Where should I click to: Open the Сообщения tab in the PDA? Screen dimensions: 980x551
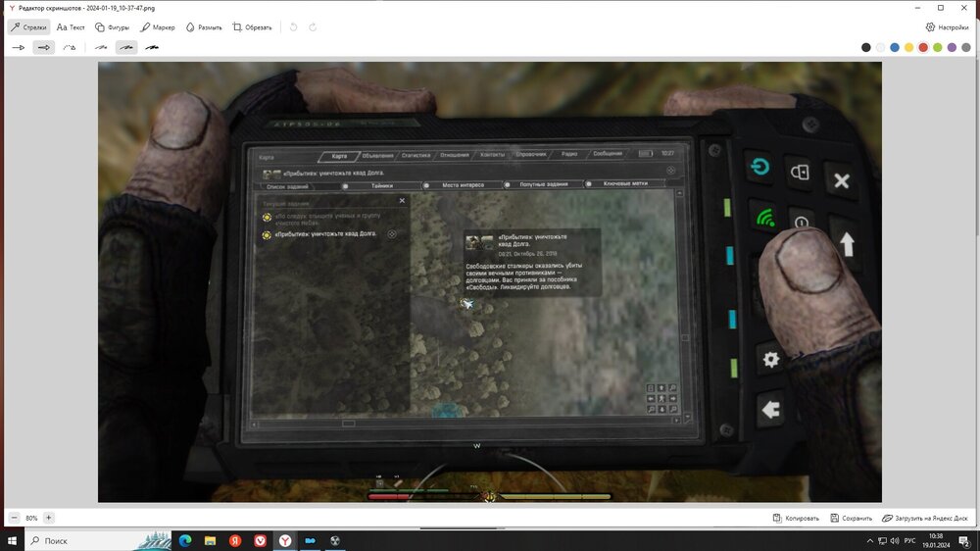click(607, 153)
